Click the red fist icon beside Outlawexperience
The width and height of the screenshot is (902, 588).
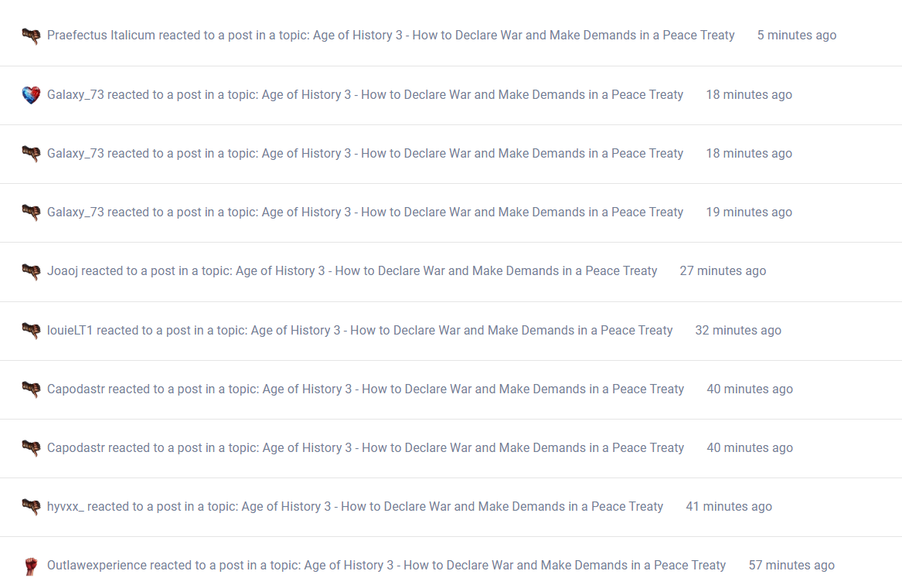(x=31, y=566)
